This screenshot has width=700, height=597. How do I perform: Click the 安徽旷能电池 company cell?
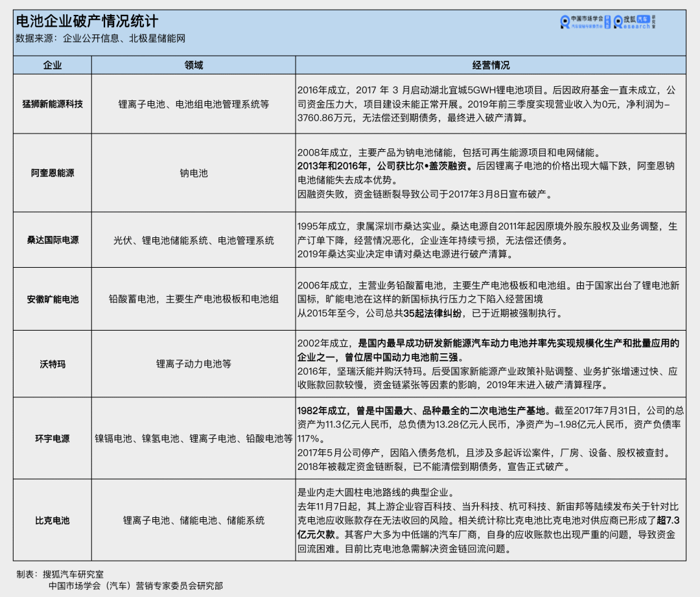click(x=52, y=299)
